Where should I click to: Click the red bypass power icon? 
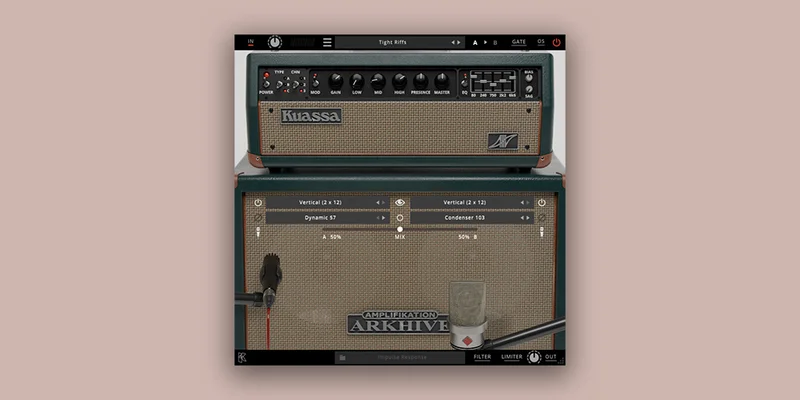[x=556, y=42]
